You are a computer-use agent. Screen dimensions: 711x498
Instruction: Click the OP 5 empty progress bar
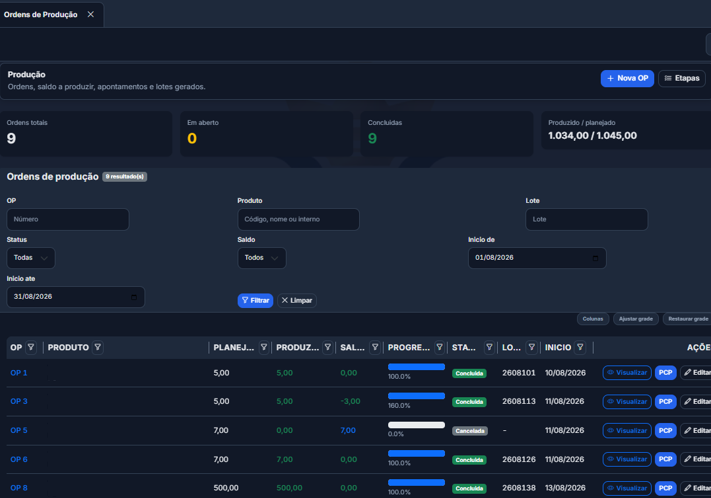coord(416,425)
